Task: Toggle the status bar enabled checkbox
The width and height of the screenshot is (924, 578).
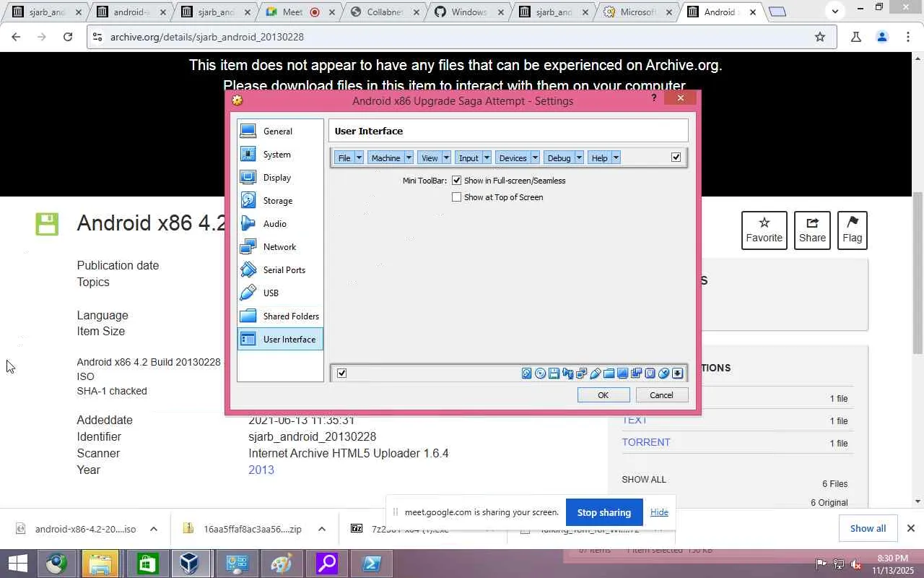Action: [341, 374]
